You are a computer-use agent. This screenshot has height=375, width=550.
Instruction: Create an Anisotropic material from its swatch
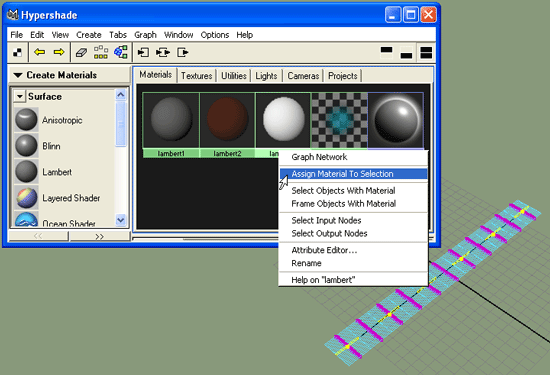click(x=26, y=120)
